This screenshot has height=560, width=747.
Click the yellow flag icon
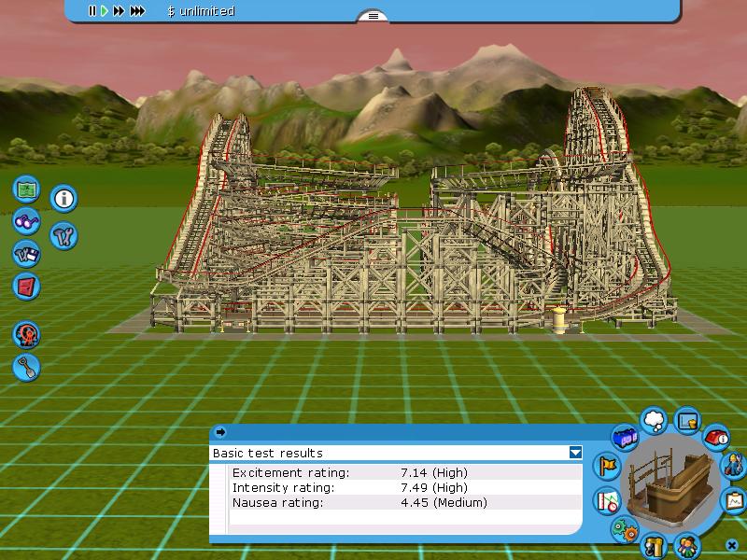[607, 466]
